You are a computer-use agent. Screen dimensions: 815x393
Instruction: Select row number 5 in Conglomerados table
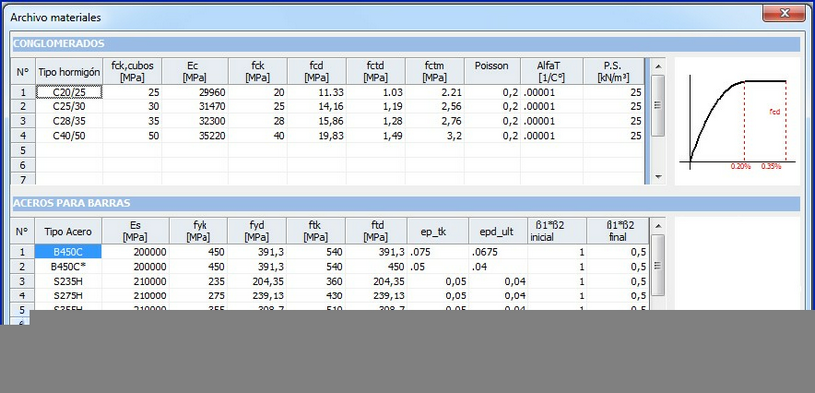point(23,151)
